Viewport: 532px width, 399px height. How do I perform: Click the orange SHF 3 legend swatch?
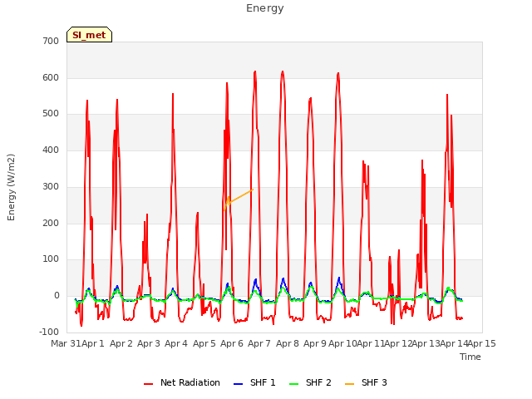pyautogui.click(x=349, y=384)
